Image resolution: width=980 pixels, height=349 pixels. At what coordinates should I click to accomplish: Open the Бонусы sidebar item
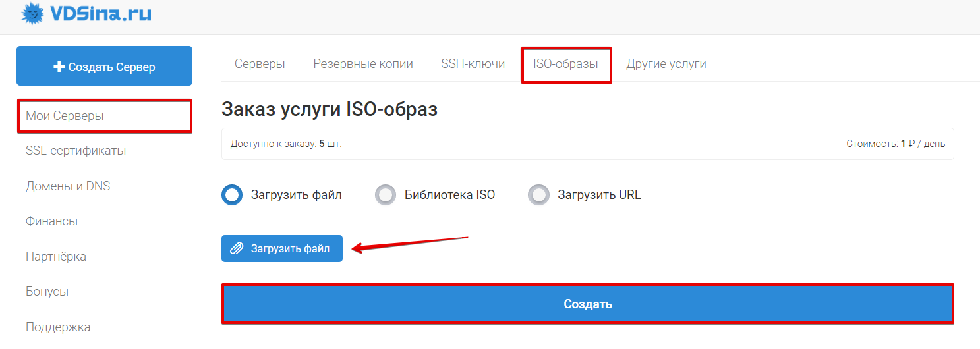tap(47, 292)
